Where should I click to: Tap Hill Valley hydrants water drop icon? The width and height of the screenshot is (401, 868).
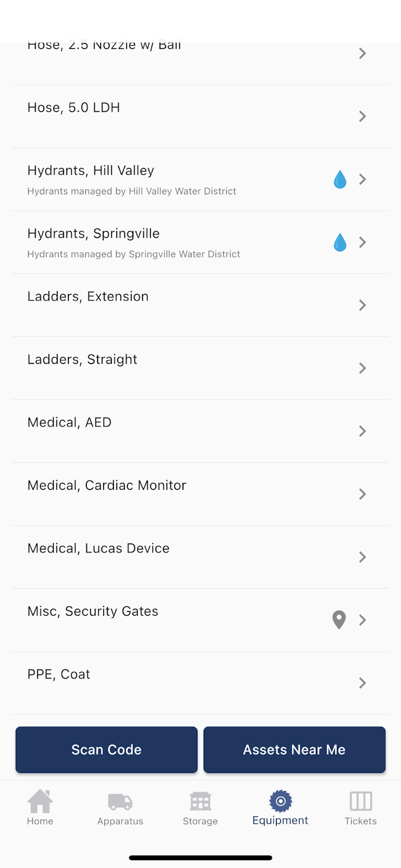pos(340,180)
